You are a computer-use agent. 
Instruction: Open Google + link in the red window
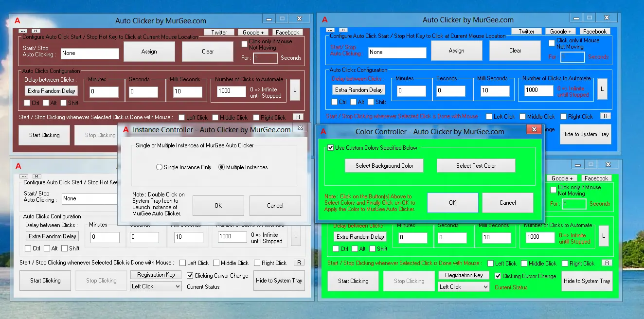253,33
